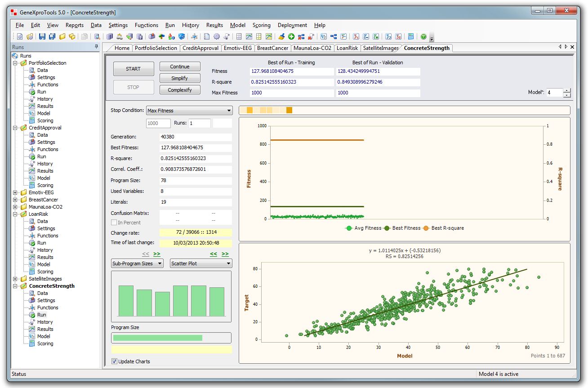Pin the Runs panel using pushpin icon
The height and width of the screenshot is (388, 588).
(x=96, y=47)
